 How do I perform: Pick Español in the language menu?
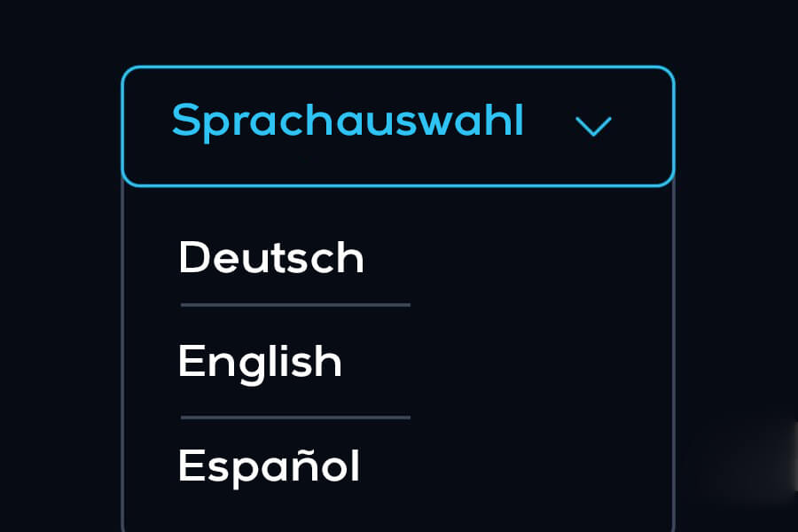click(269, 465)
